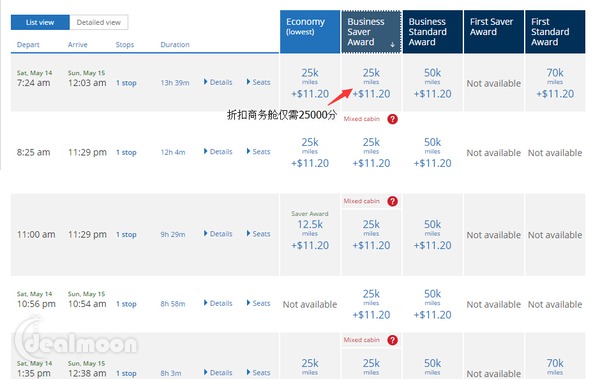Open 1 stop info for 11:00 am flight
600x379 pixels.
click(x=126, y=234)
